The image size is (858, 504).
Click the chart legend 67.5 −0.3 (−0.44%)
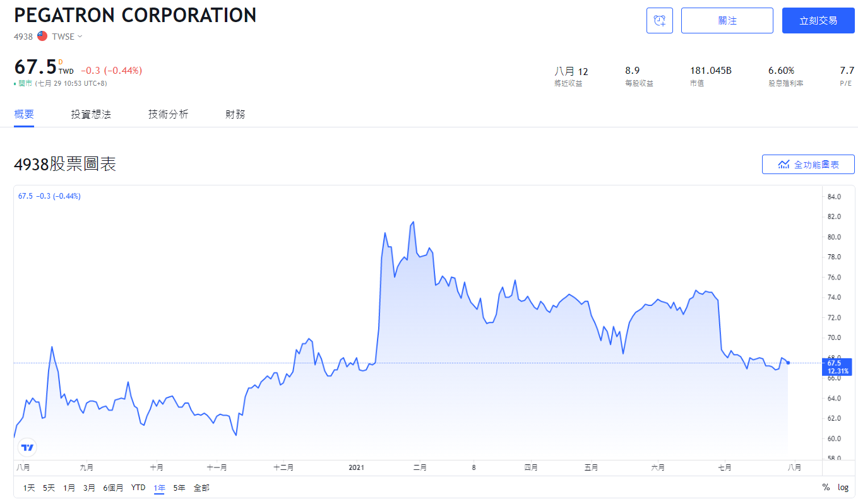(49, 196)
